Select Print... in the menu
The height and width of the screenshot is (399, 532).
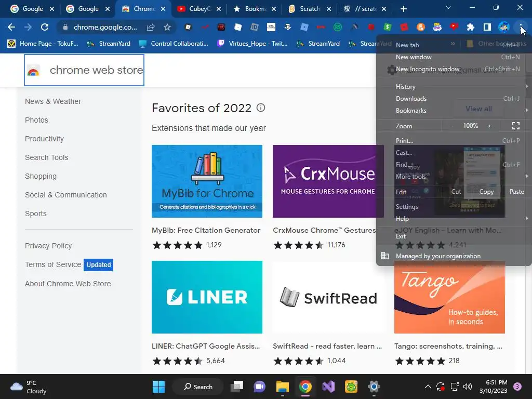tap(454, 140)
